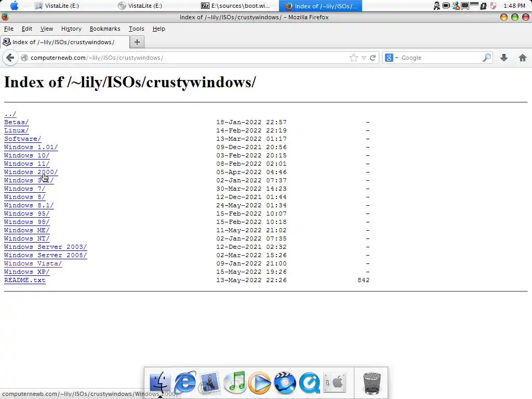Image resolution: width=532 pixels, height=399 pixels.
Task: Launch Internet Explorer from the dock
Action: tap(185, 383)
